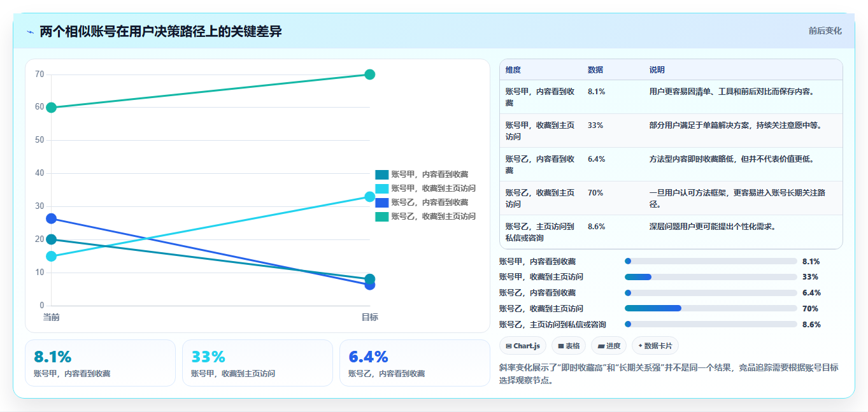Open the 6.4% data card
This screenshot has height=412, width=868.
pyautogui.click(x=415, y=363)
